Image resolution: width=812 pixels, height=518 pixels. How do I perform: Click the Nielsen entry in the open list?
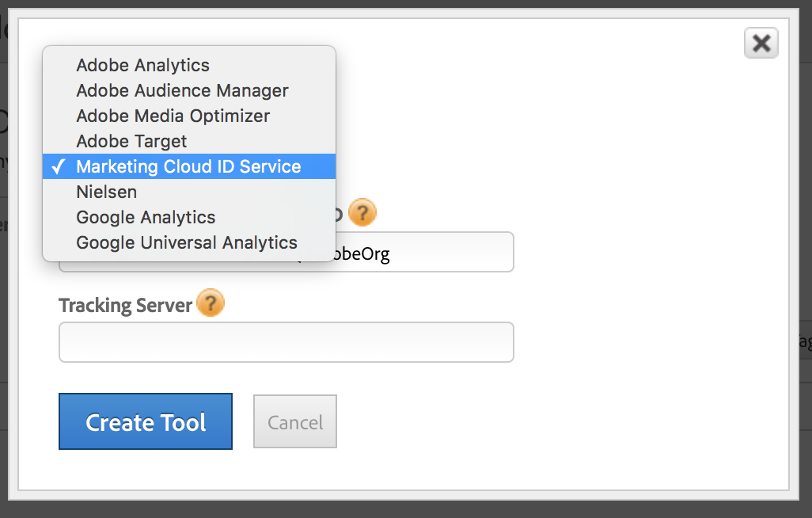[107, 192]
